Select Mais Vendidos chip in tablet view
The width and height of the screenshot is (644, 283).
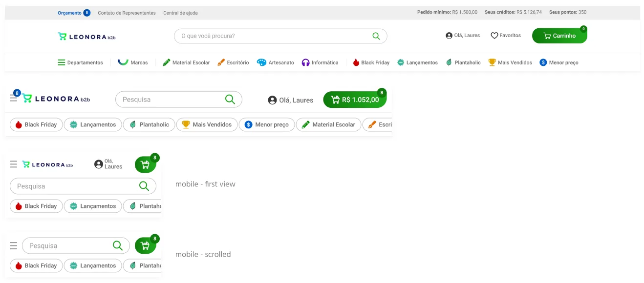(x=207, y=124)
